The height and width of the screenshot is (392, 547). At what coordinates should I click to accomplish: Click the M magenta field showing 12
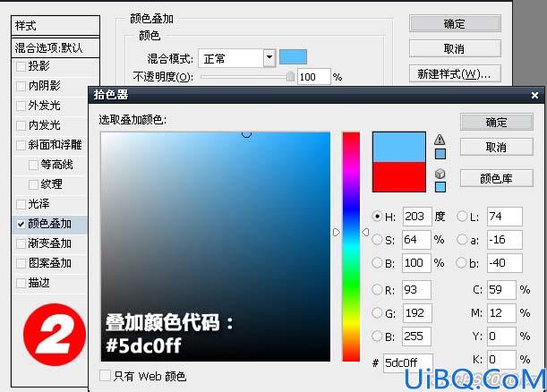tap(501, 313)
